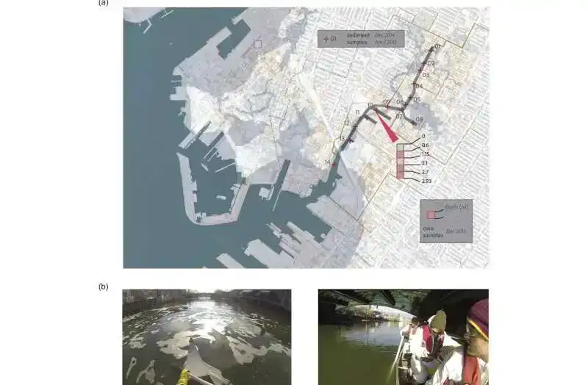
Task: Click the 2.93 depth label
Action: 426,181
